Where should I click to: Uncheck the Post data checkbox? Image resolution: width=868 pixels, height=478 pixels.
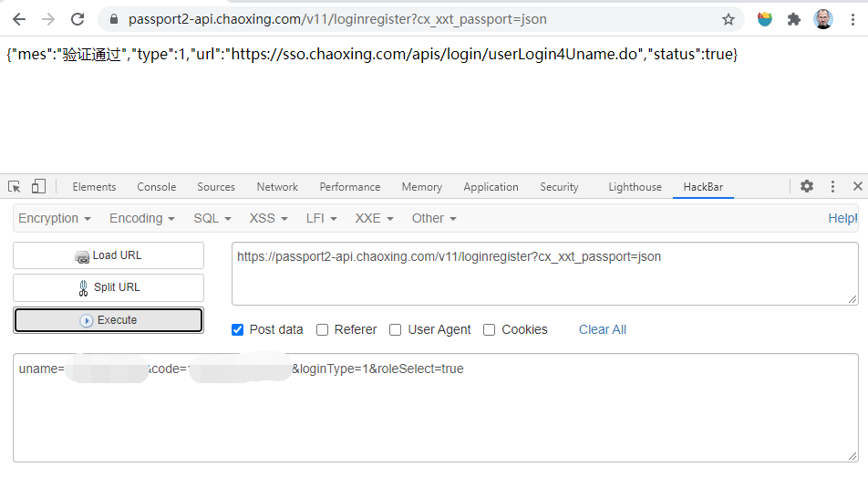[x=237, y=330]
